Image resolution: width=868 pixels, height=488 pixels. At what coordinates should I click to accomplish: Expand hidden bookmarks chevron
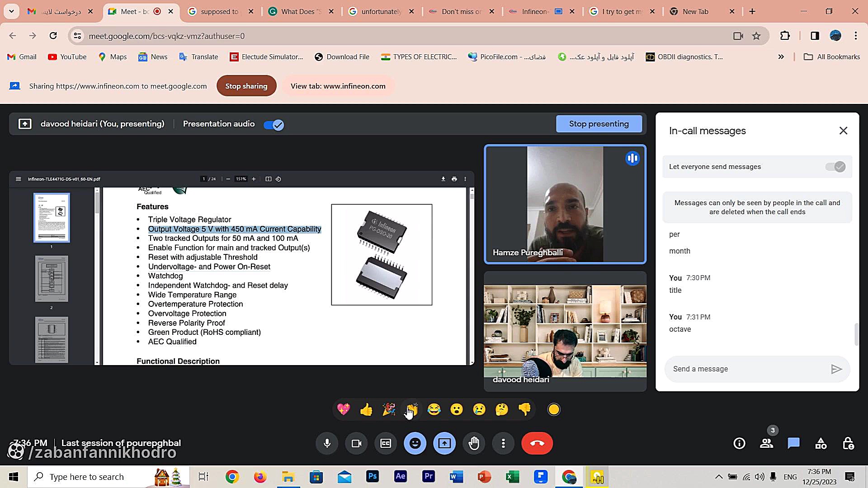(x=781, y=56)
